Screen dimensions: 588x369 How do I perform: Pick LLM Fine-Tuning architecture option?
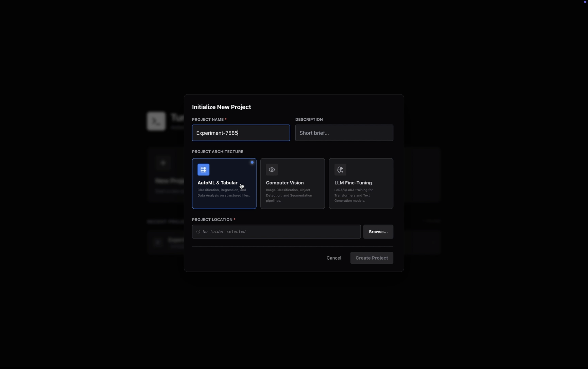(361, 184)
